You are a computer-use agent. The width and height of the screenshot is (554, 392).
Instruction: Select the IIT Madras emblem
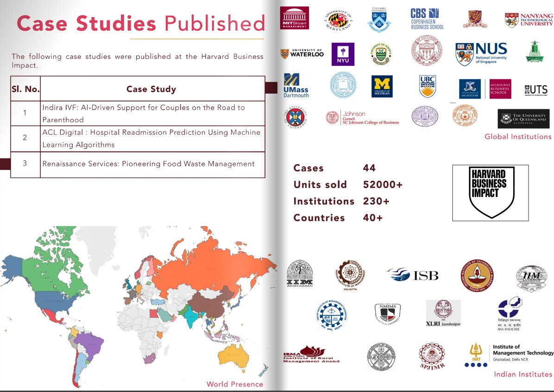477,275
